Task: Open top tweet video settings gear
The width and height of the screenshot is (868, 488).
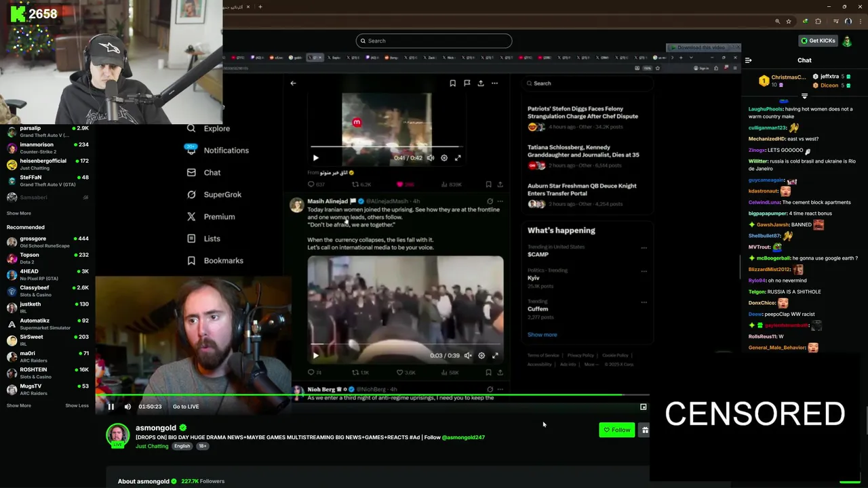Action: (x=444, y=158)
